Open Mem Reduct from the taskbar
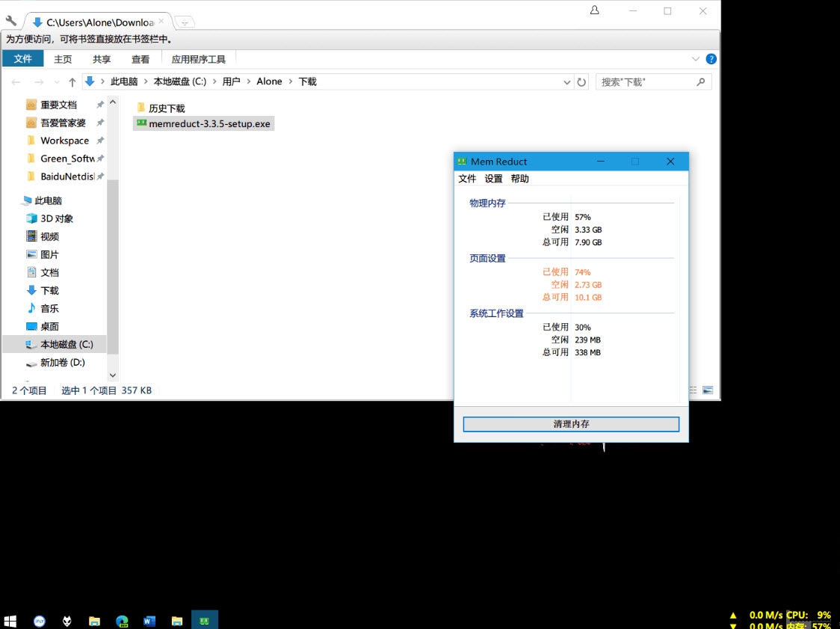840x629 pixels. point(204,619)
